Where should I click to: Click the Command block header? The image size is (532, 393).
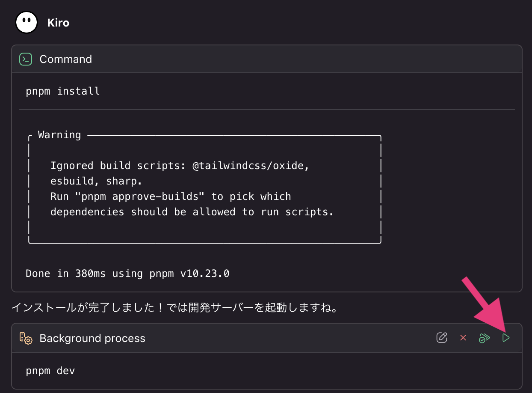(x=66, y=59)
